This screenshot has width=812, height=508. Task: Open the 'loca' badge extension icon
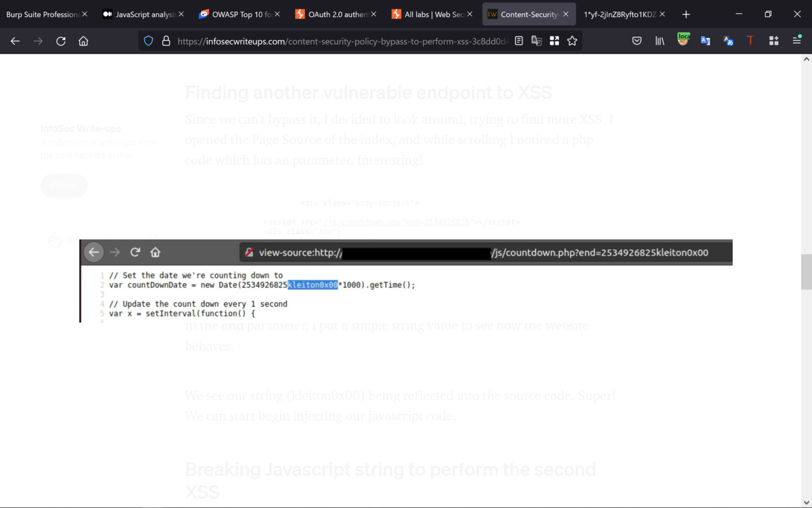pyautogui.click(x=683, y=40)
